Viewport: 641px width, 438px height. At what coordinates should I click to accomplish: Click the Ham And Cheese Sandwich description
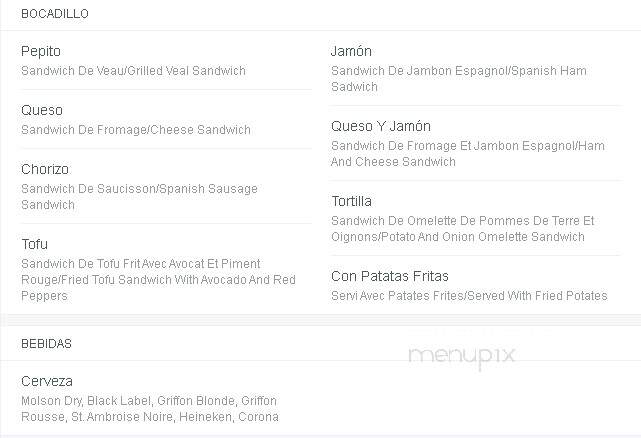click(468, 153)
